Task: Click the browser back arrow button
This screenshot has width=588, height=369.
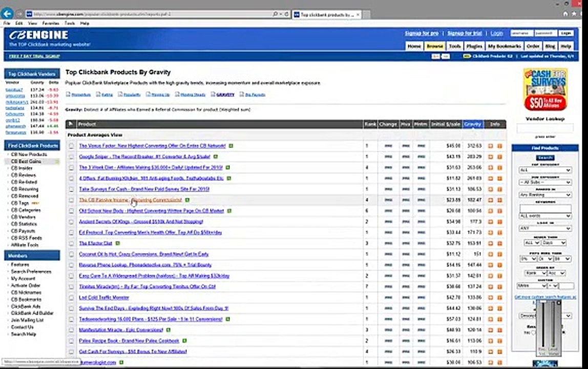Action: point(7,14)
